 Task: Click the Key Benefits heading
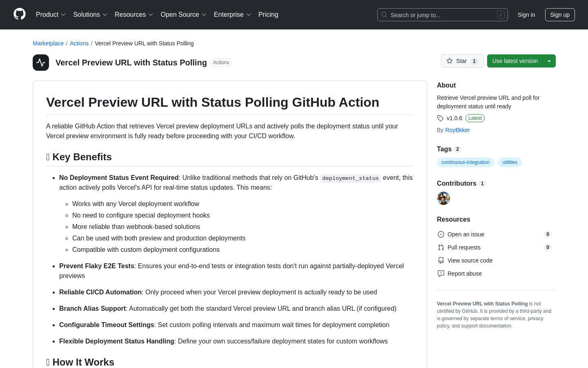[79, 157]
